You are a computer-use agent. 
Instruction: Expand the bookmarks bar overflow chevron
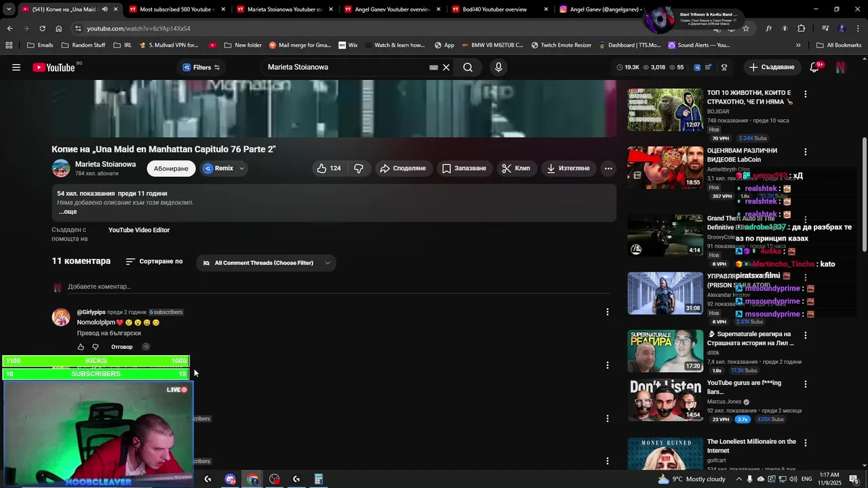pos(797,45)
